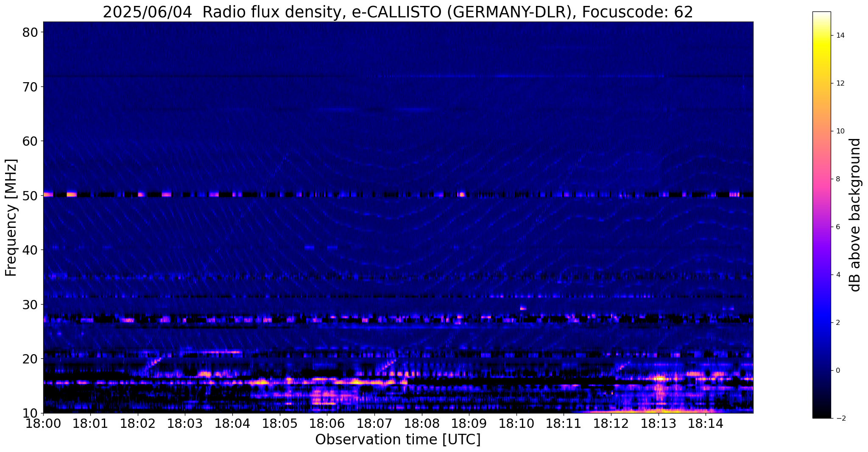This screenshot has width=868, height=452.
Task: Click the 18:10 time tick label
Action: coord(516,423)
